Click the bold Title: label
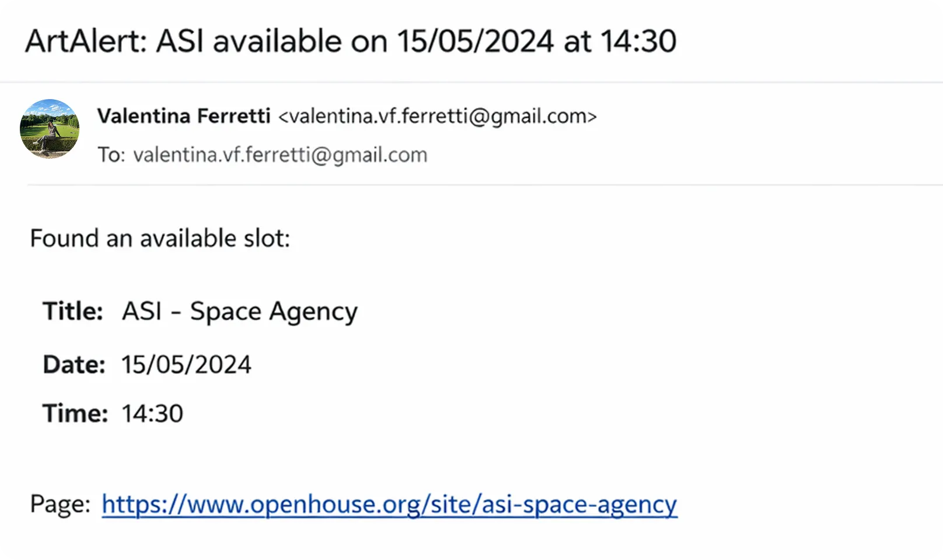The height and width of the screenshot is (560, 943). (73, 311)
